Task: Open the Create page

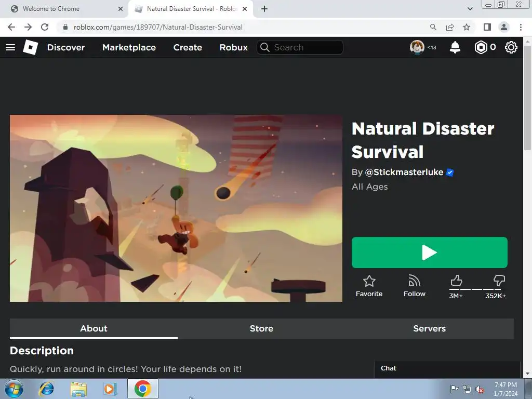Action: (188, 47)
